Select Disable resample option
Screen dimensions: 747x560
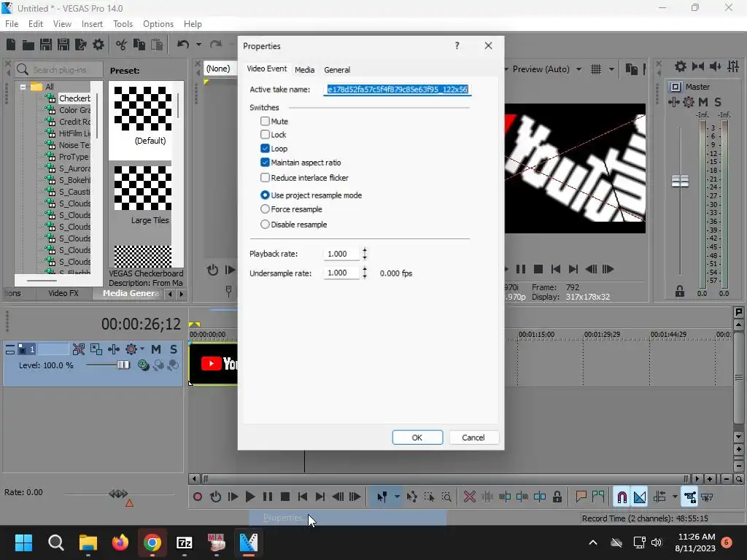pyautogui.click(x=265, y=224)
